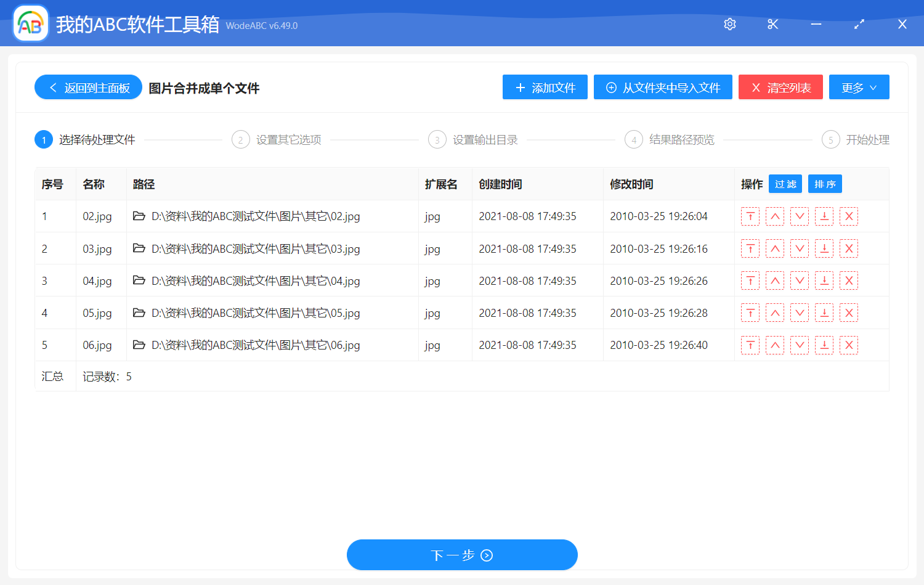Move 06.jpg up one position
The height and width of the screenshot is (585, 924).
(774, 345)
